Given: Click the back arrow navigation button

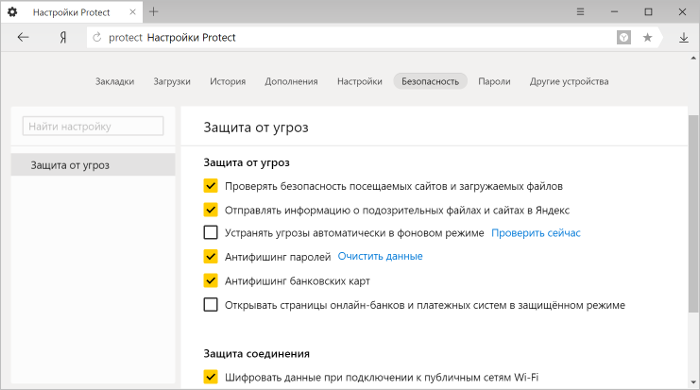Looking at the screenshot, I should (23, 37).
